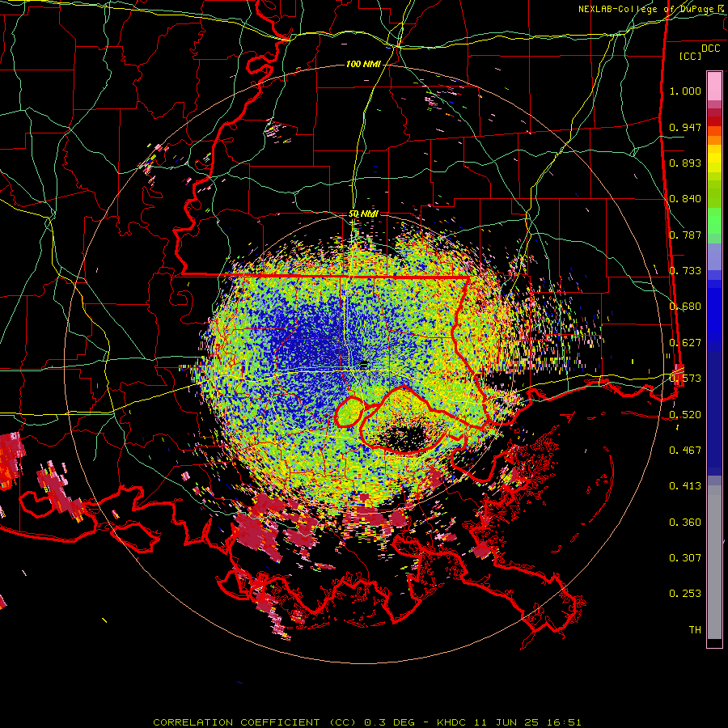
Task: Click the 0.627 color scale value
Action: click(685, 343)
